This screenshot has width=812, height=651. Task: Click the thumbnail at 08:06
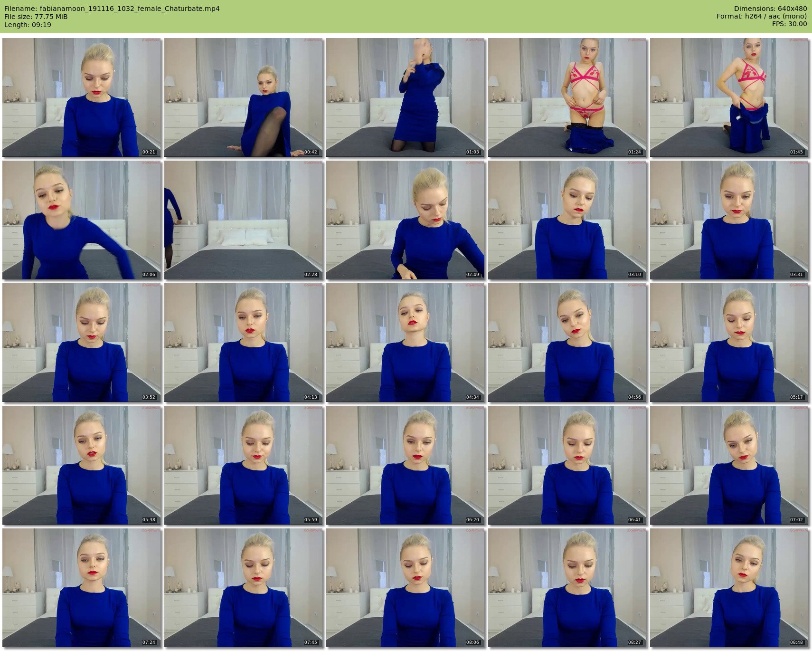[405, 588]
